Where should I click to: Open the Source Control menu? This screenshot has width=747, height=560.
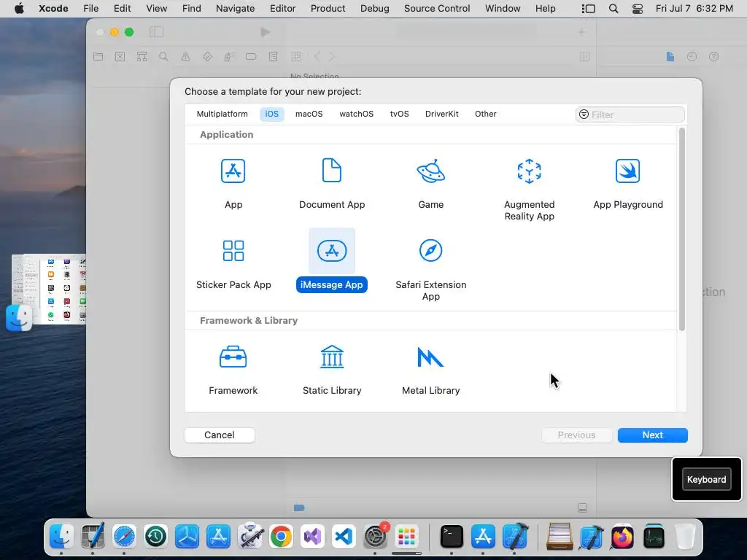[x=437, y=9]
